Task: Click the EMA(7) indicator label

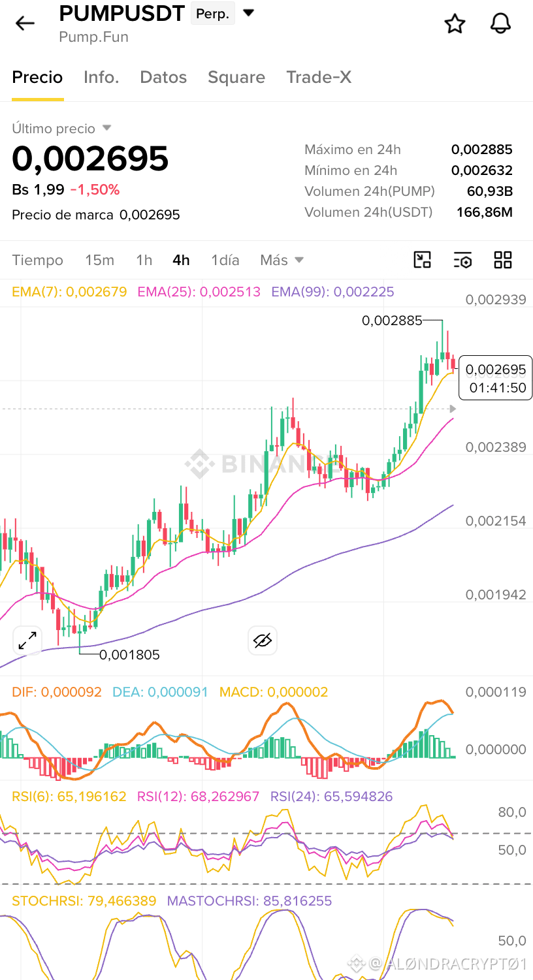Action: [69, 292]
